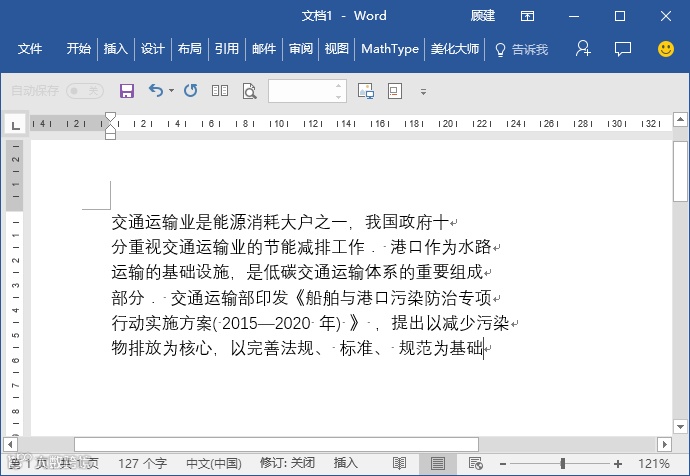The width and height of the screenshot is (690, 476).
Task: Click the empty quick access combo box
Action: pyautogui.click(x=301, y=91)
